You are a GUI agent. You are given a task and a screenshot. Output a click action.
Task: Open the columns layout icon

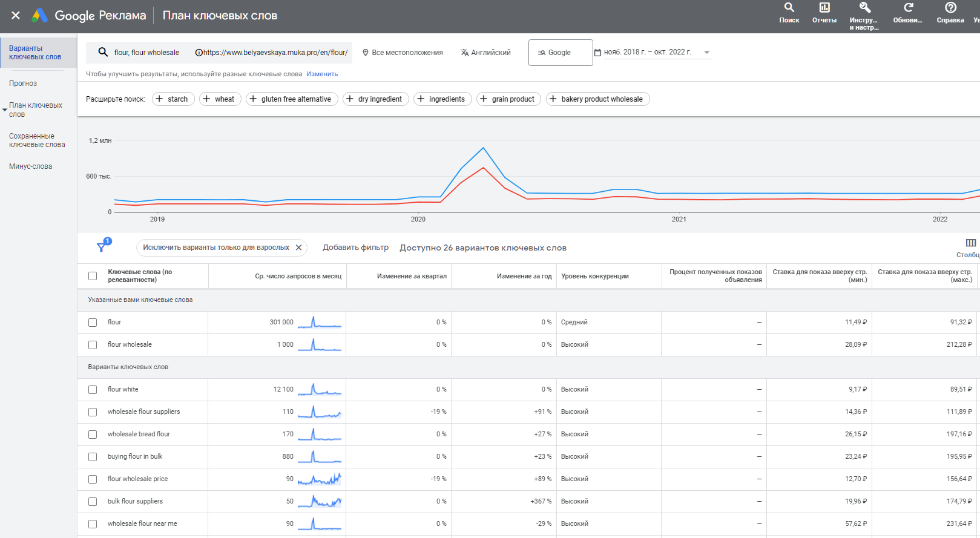tap(970, 243)
